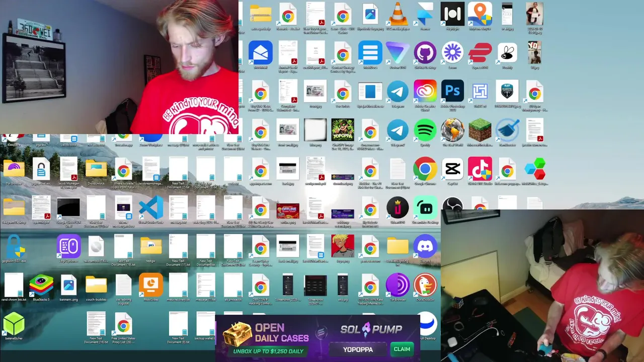Image resolution: width=644 pixels, height=362 pixels.
Task: Launch Google Chrome large shortcut
Action: [x=425, y=169]
